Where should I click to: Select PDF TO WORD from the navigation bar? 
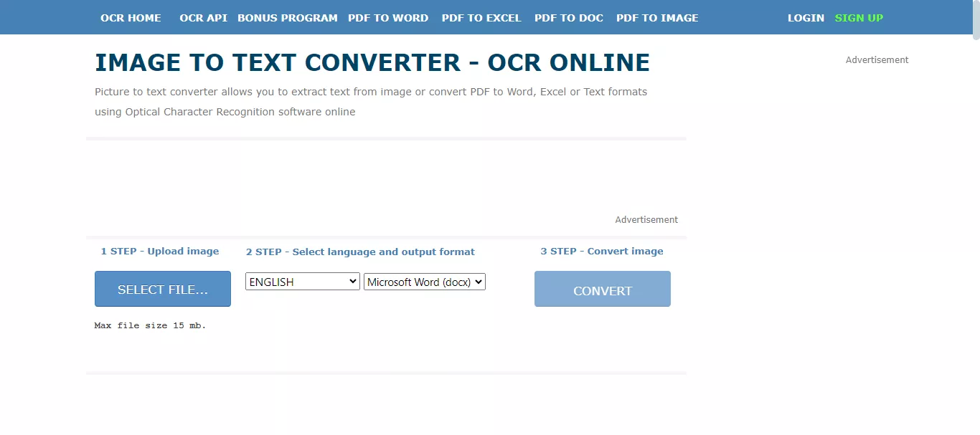tap(388, 18)
